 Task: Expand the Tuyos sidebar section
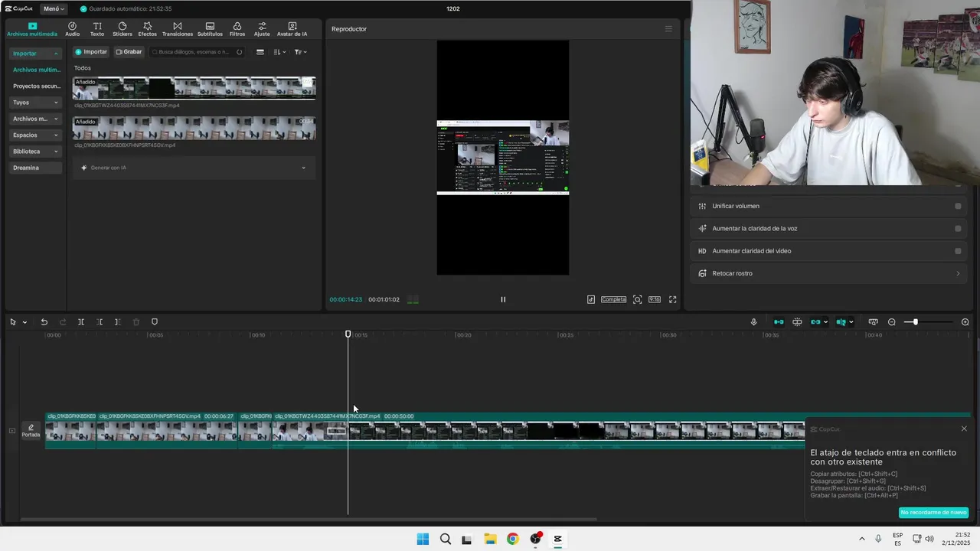35,103
